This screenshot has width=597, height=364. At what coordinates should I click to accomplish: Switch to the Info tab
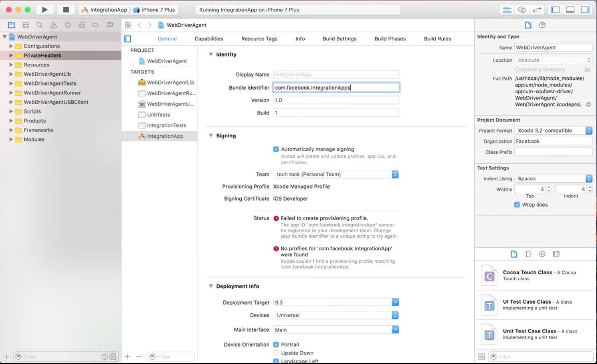[x=300, y=39]
